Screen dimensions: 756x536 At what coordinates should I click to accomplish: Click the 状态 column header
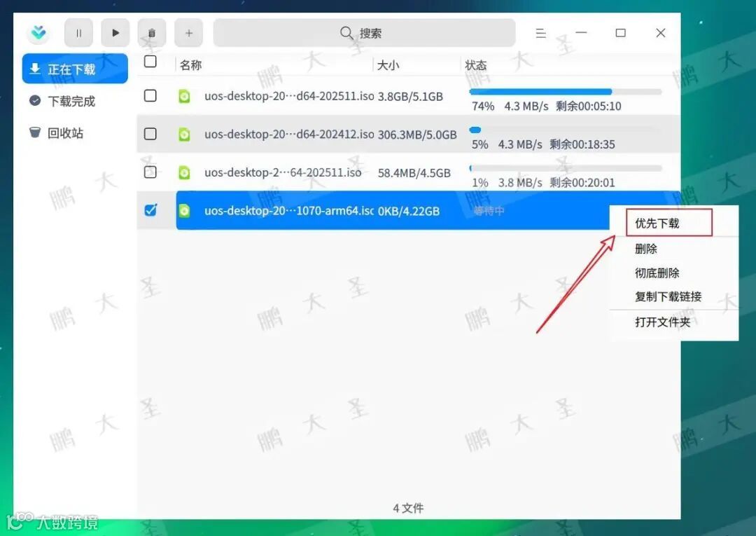tap(475, 65)
